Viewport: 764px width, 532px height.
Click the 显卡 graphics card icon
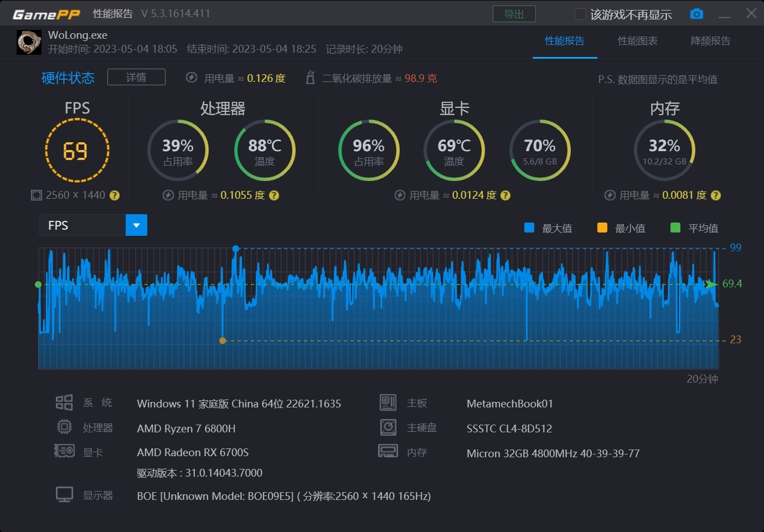click(x=64, y=451)
